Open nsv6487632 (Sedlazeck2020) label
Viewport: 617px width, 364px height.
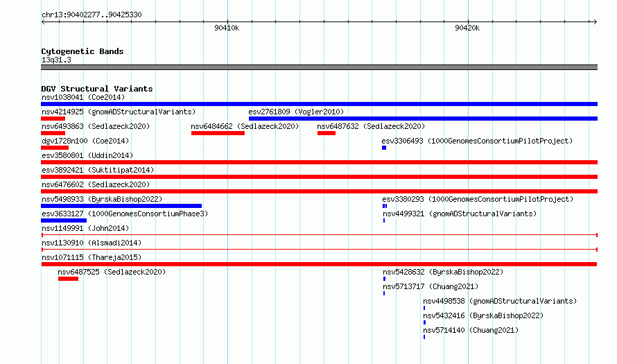point(371,126)
